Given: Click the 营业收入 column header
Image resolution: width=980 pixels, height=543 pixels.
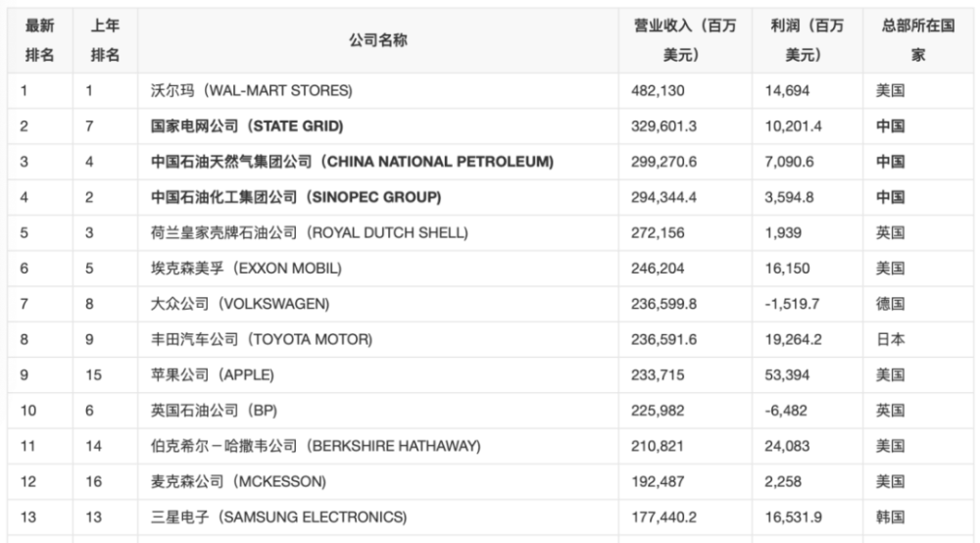Looking at the screenshot, I should point(685,40).
